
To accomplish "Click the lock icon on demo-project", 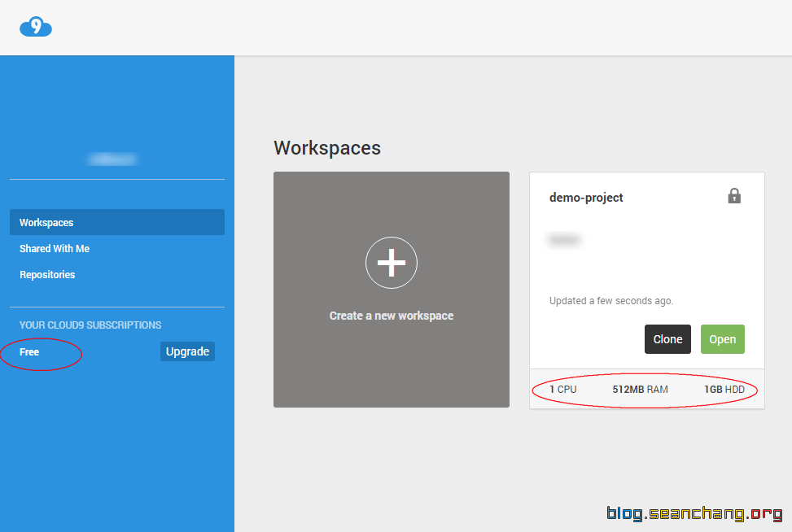I will (x=734, y=196).
